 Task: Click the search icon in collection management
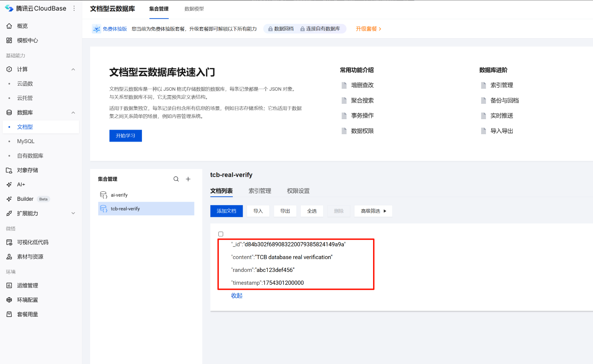tap(176, 179)
